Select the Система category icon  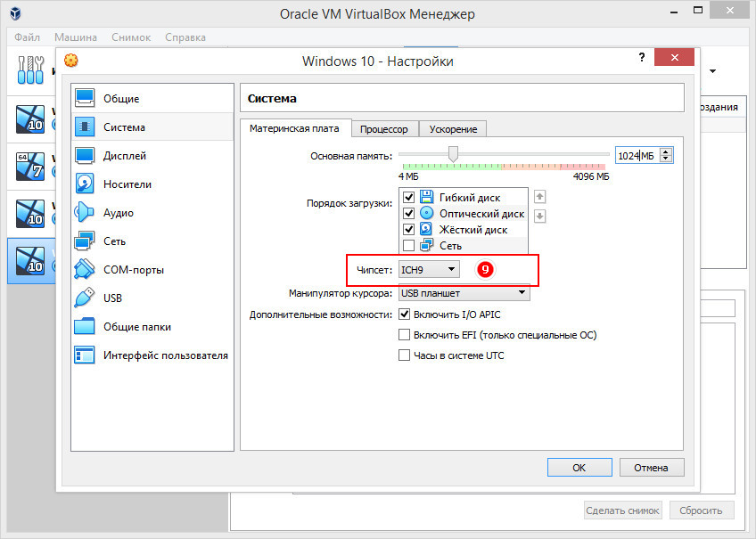pyautogui.click(x=85, y=127)
